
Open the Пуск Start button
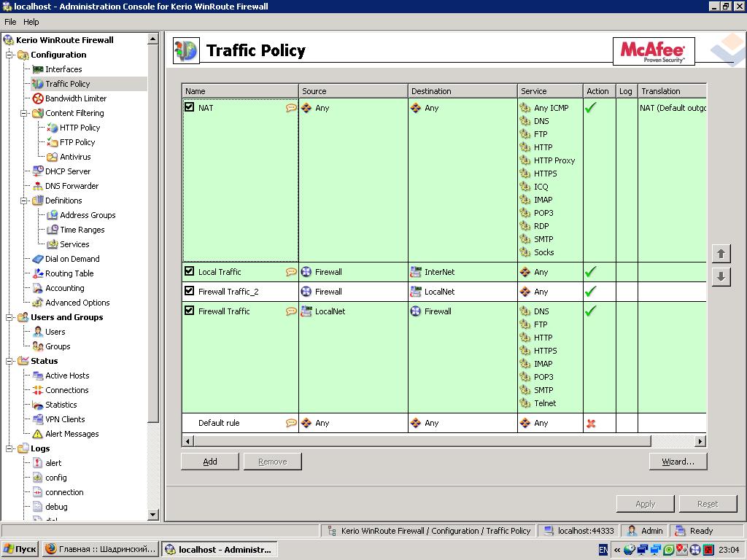[20, 550]
